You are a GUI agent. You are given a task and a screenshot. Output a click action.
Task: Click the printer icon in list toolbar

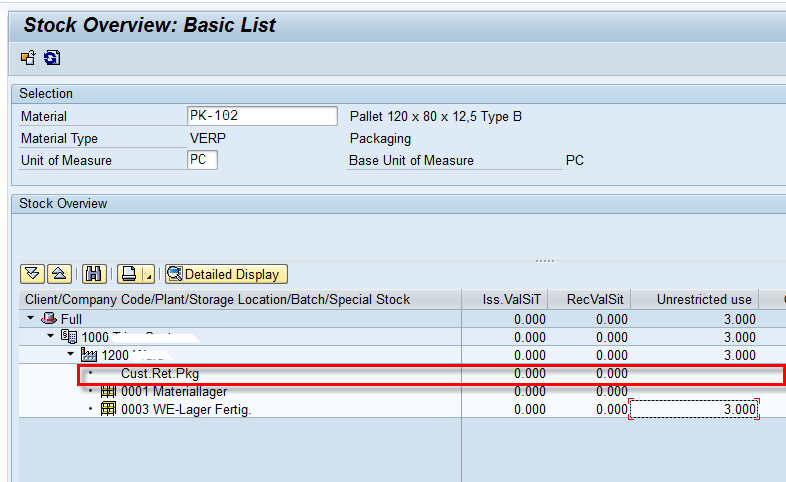(x=128, y=273)
